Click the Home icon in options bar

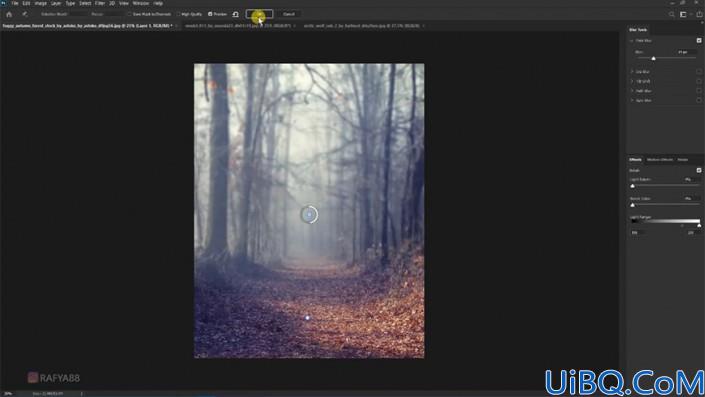[9, 14]
